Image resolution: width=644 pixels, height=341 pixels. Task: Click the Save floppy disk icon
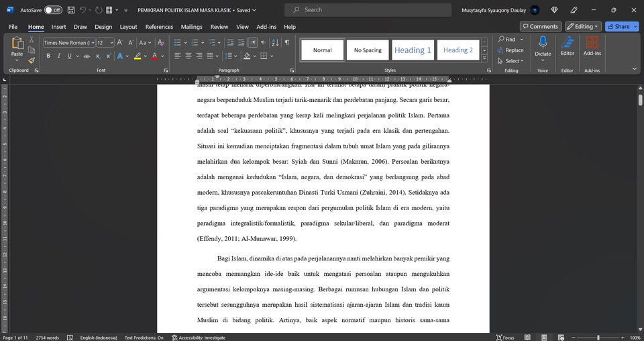[x=71, y=10]
